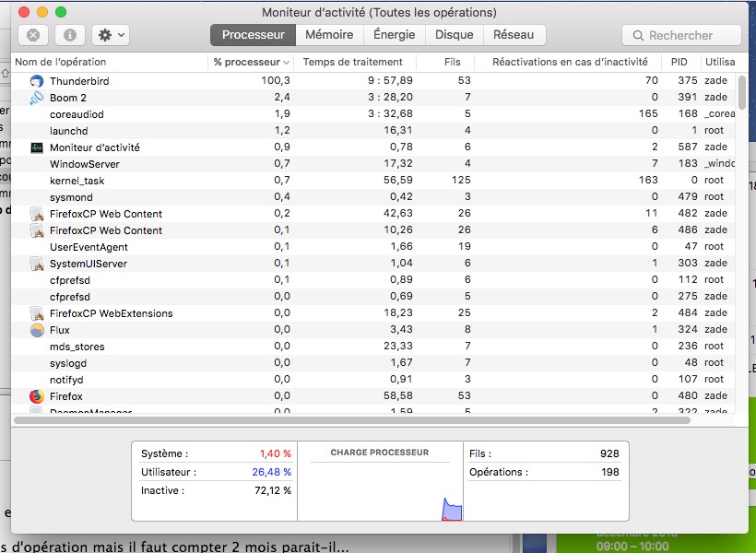Sort by the cut-off Utilisa user column header
Viewport: 756px width, 553px height.
719,62
